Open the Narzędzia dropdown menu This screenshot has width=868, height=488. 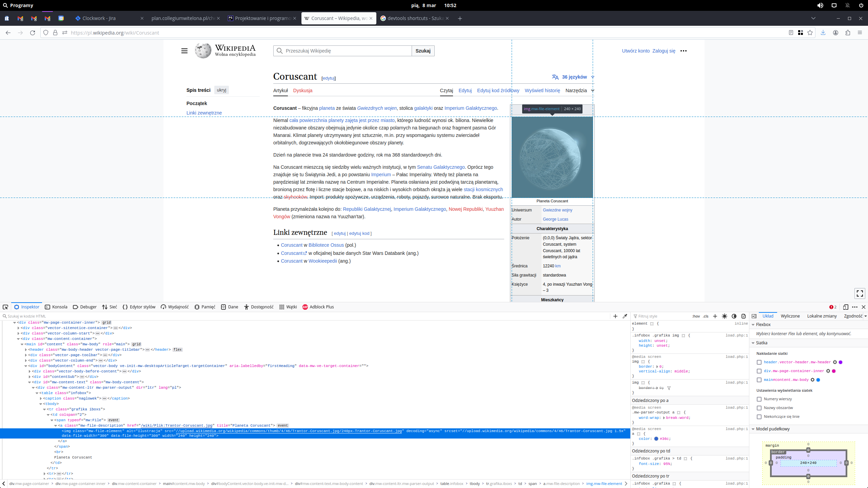tap(579, 90)
